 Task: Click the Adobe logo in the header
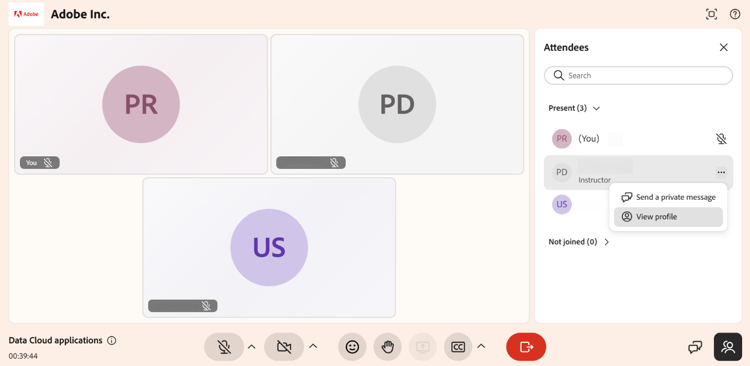26,14
